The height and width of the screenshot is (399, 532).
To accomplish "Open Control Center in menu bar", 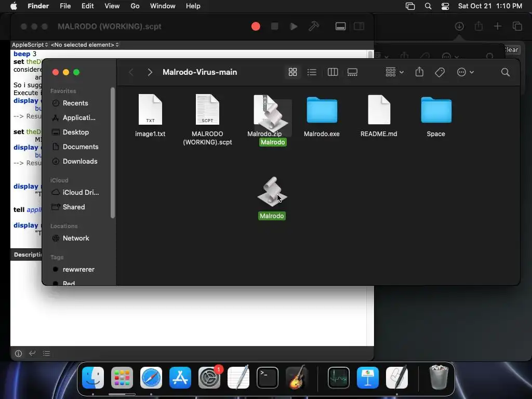I will point(445,6).
